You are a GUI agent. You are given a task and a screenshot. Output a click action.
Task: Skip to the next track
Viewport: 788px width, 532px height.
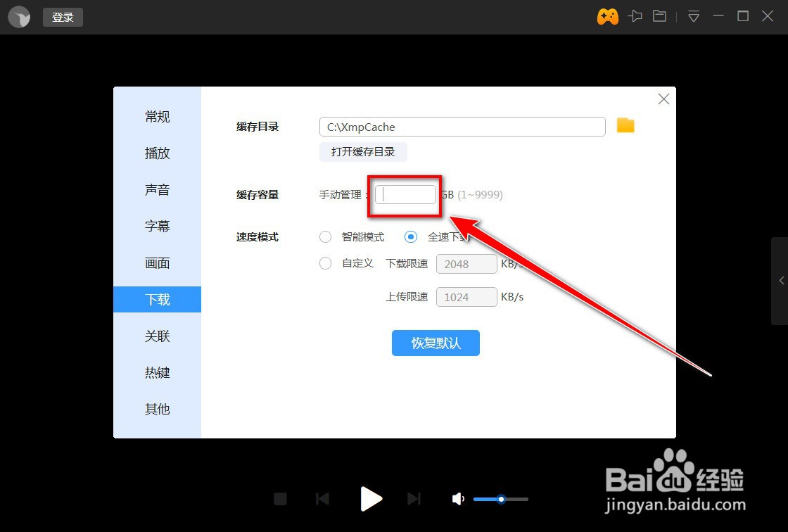point(414,498)
